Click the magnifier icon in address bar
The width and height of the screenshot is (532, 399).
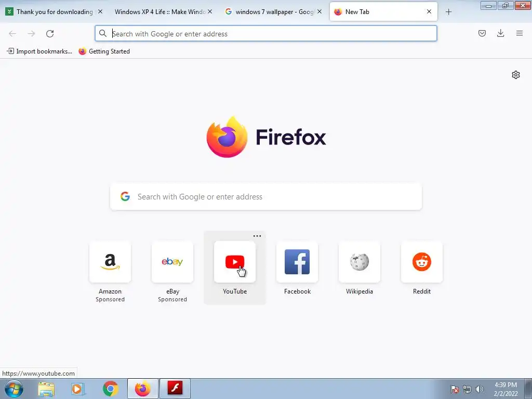102,33
